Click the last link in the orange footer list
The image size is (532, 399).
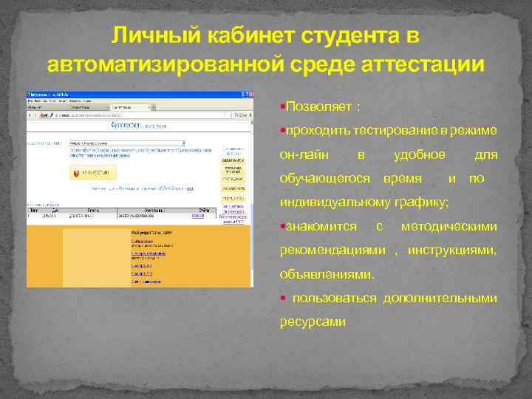(146, 282)
